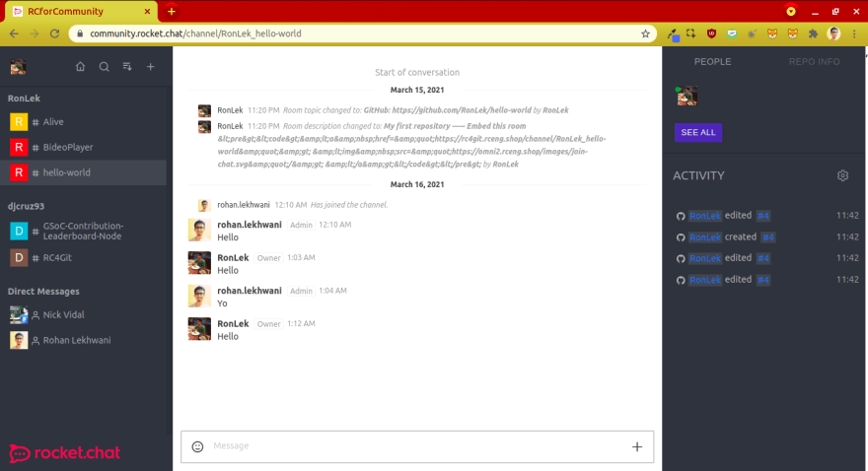Click GitHub icon of first activity entry

pos(681,216)
